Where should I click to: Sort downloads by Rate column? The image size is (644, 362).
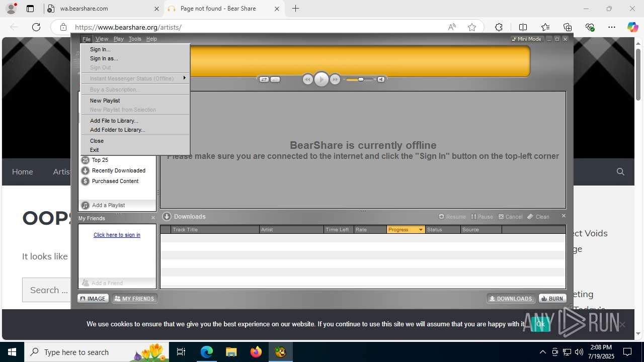[x=370, y=229]
